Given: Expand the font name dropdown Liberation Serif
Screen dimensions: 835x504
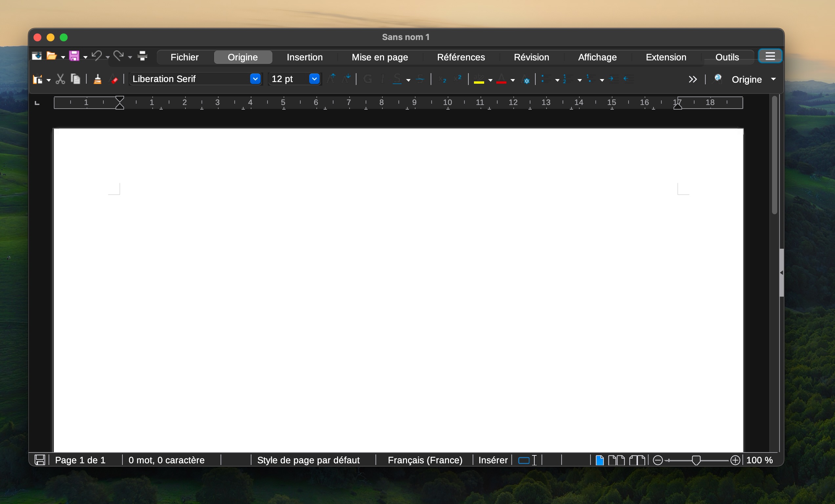Looking at the screenshot, I should [x=255, y=78].
